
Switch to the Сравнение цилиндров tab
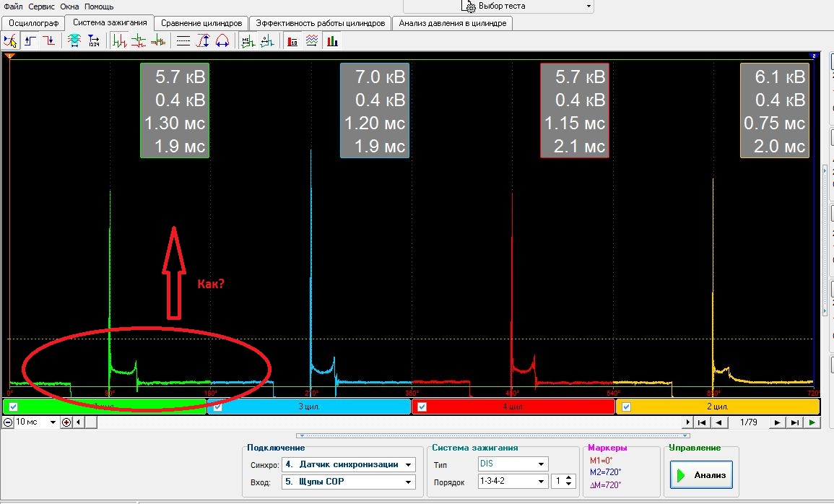tap(201, 23)
